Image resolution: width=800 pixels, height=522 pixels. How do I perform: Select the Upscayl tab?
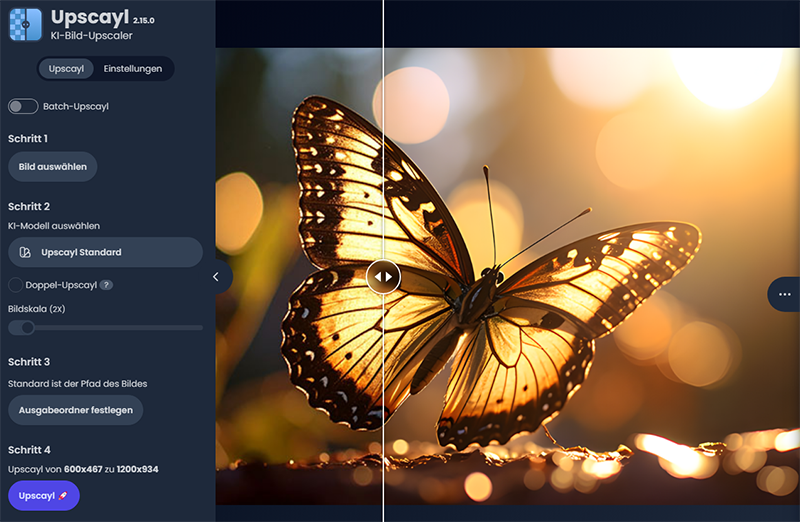(x=66, y=68)
